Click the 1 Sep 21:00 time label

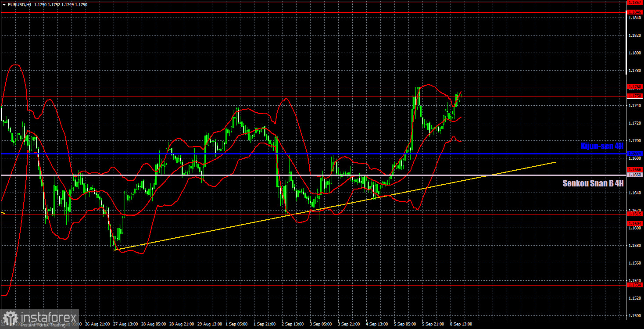265,324
